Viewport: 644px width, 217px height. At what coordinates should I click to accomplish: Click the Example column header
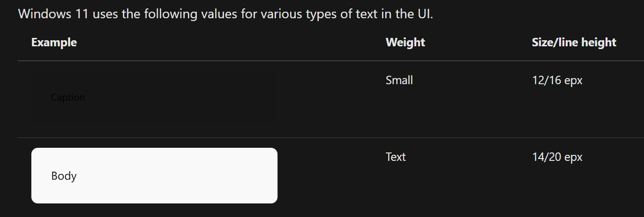(x=54, y=43)
